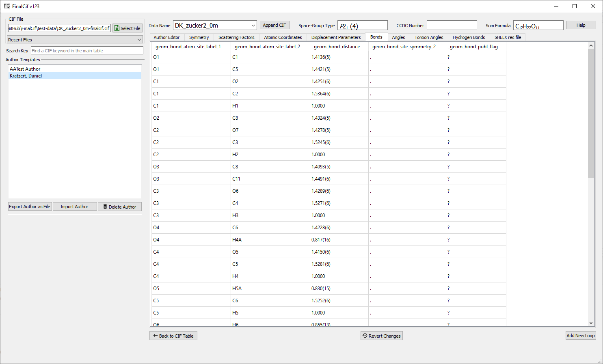Viewport: 603px width, 364px height.
Task: Click the Search Key input field
Action: (87, 51)
